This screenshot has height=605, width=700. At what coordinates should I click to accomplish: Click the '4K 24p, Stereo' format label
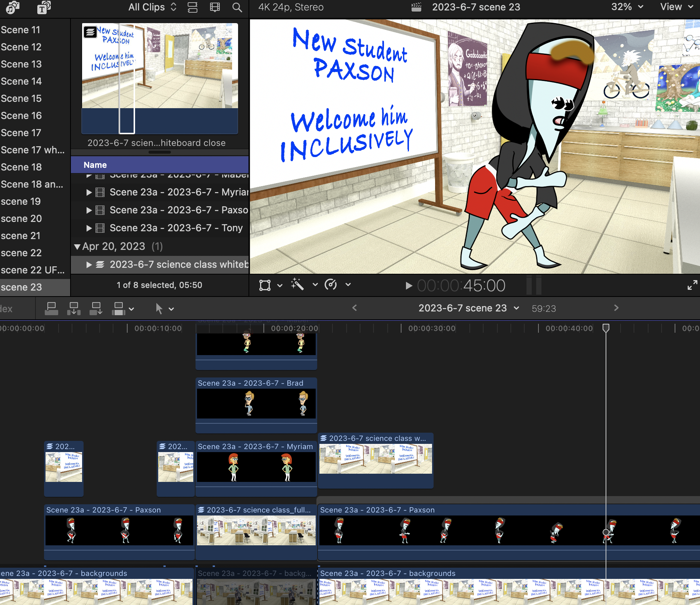coord(291,7)
